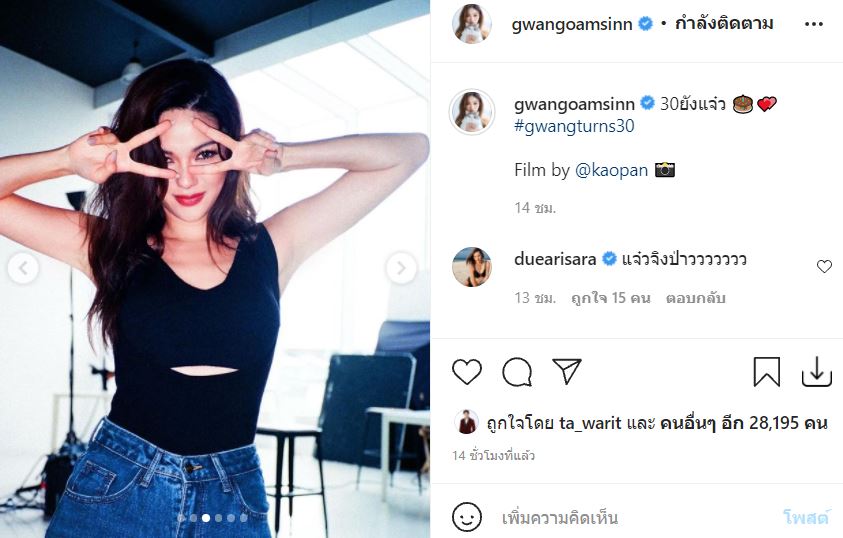The width and height of the screenshot is (843, 538).
Task: Save post with the bookmark icon
Action: 767,372
